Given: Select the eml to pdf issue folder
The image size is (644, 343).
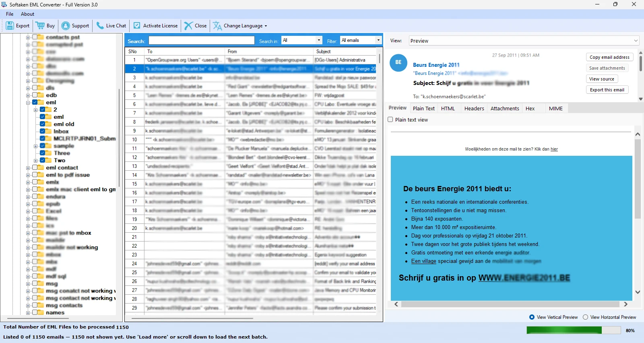Looking at the screenshot, I should coord(68,175).
